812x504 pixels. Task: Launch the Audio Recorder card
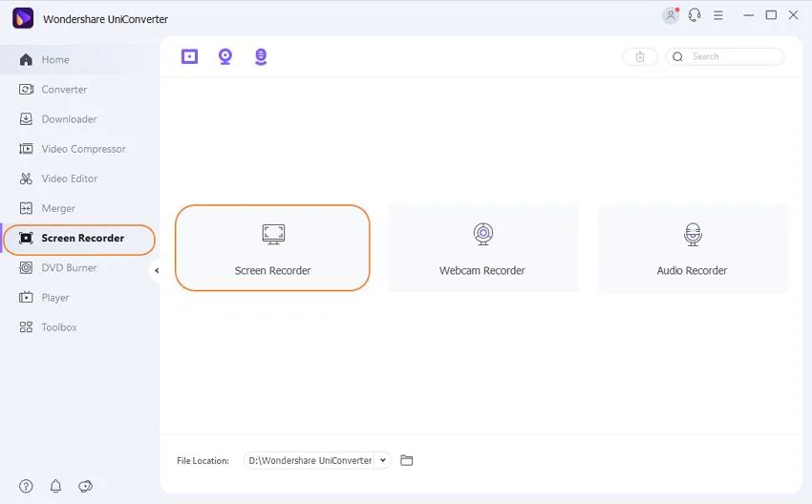click(x=693, y=248)
